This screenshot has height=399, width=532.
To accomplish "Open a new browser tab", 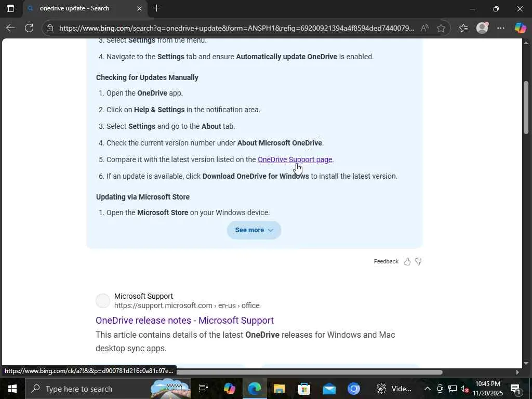I will coord(157,8).
